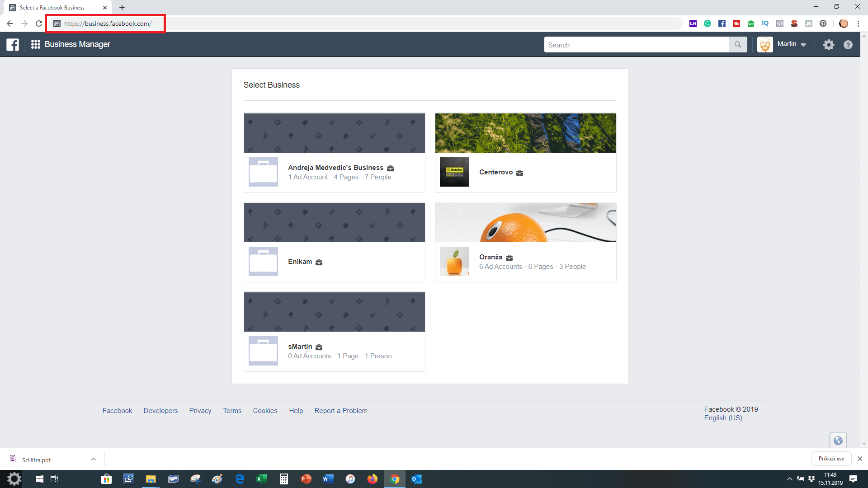Click the English (US) language link
This screenshot has width=868, height=488.
(723, 418)
